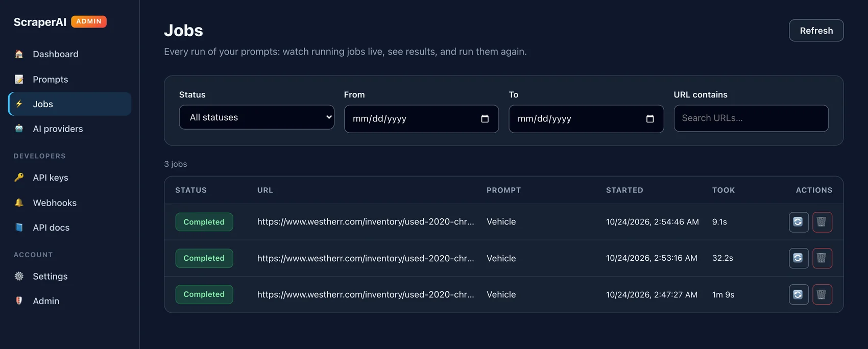Viewport: 868px width, 349px height.
Task: Open the westherr URL in the 9.1s row
Action: pyautogui.click(x=366, y=222)
